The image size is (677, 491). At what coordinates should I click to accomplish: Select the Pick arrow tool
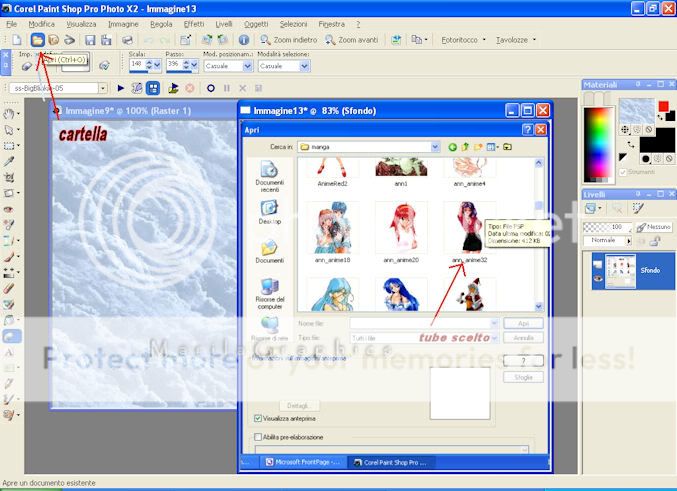(9, 130)
